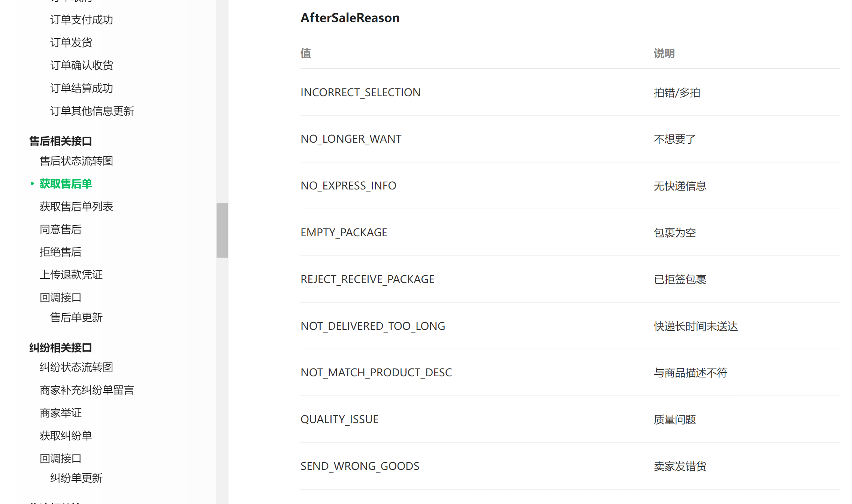This screenshot has width=852, height=504.
Task: Click the 售后相关接口 section heading
Action: [x=60, y=141]
